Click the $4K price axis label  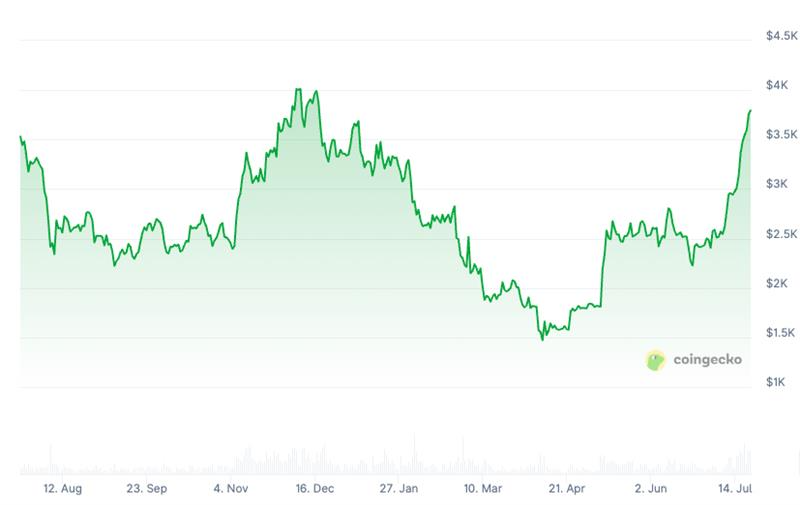coord(777,85)
